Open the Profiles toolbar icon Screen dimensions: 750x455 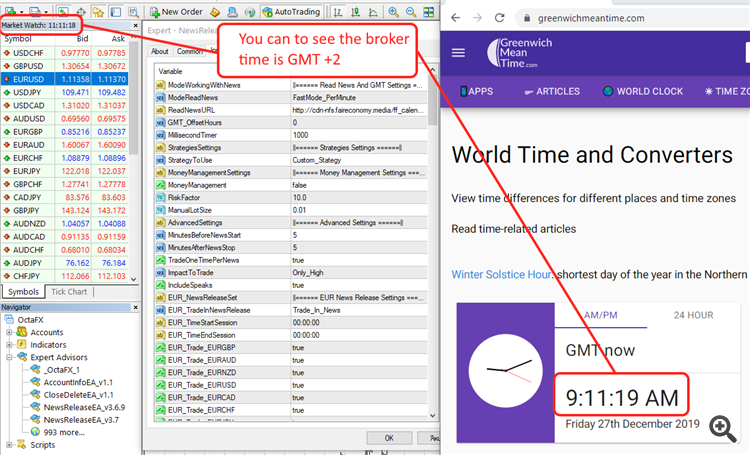point(34,11)
